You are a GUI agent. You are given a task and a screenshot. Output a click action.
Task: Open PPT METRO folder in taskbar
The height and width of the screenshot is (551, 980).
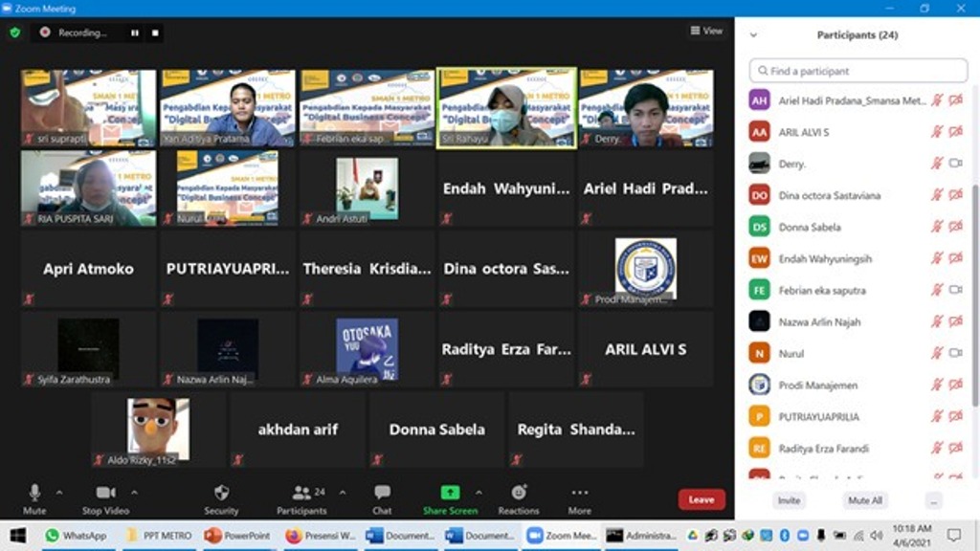(x=160, y=536)
